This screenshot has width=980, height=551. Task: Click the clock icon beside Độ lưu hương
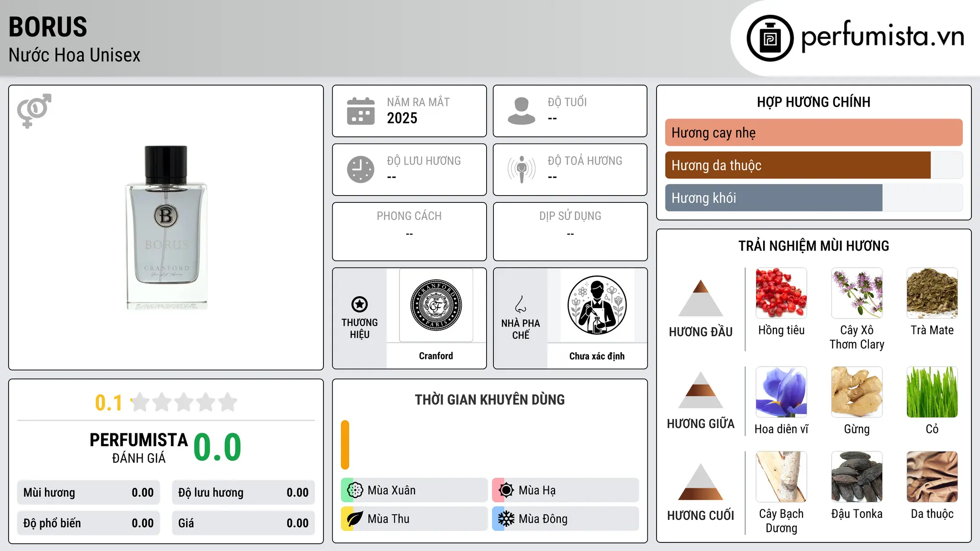[x=361, y=169]
